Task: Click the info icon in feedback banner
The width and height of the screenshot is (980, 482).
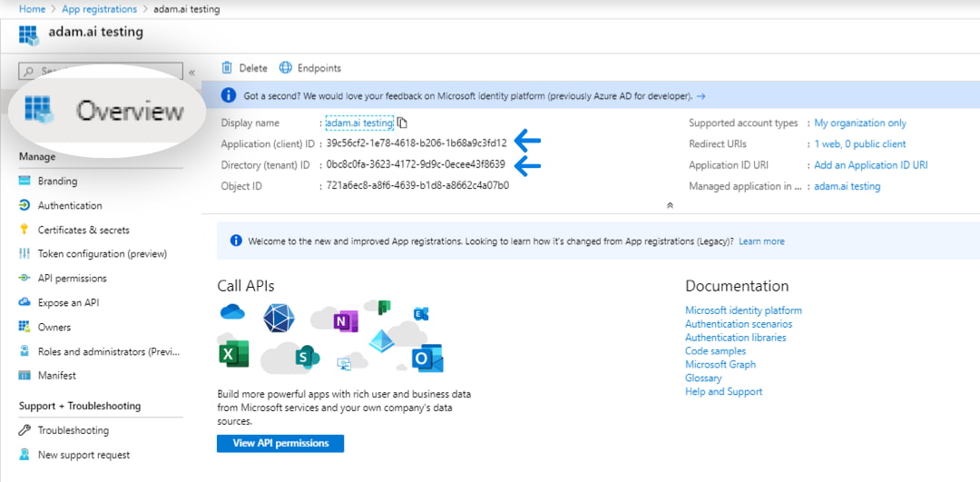Action: point(229,95)
